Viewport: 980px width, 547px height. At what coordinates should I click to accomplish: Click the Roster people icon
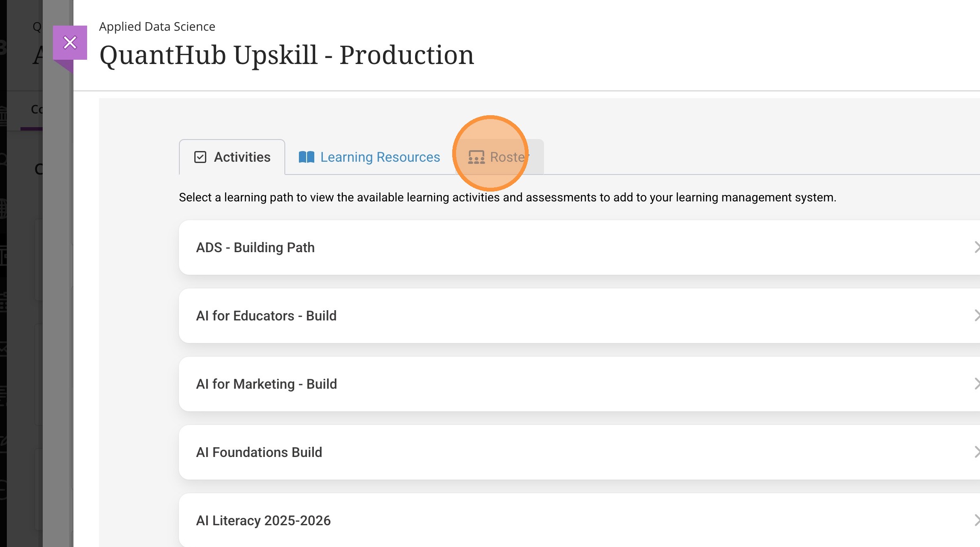(476, 157)
